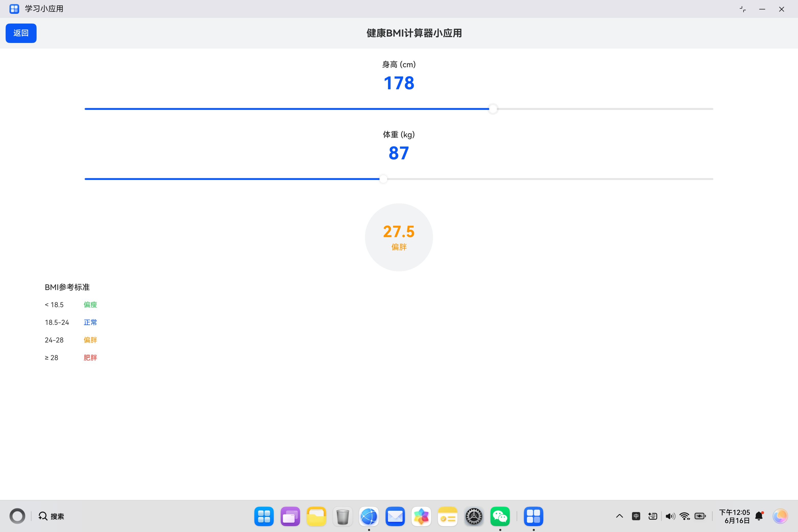Viewport: 798px width, 532px height.
Task: Click the height value 178
Action: coord(399,83)
